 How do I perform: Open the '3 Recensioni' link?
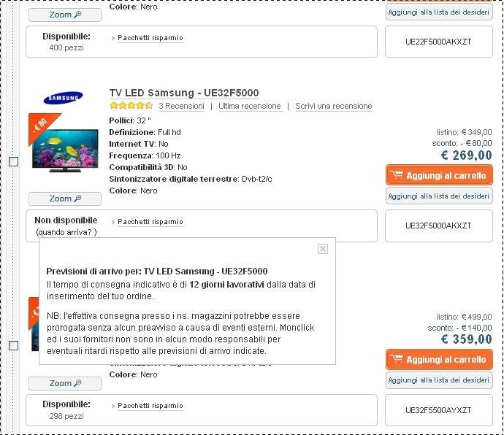click(181, 106)
